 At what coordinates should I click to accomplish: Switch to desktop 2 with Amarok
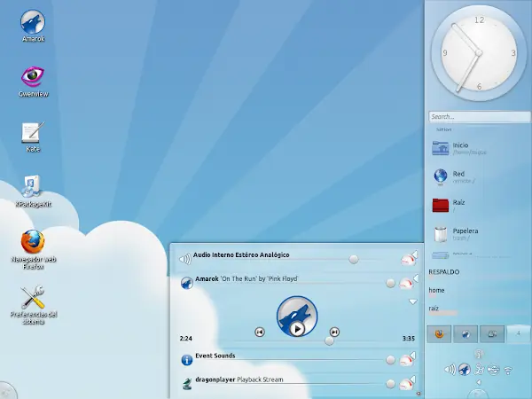click(x=465, y=334)
